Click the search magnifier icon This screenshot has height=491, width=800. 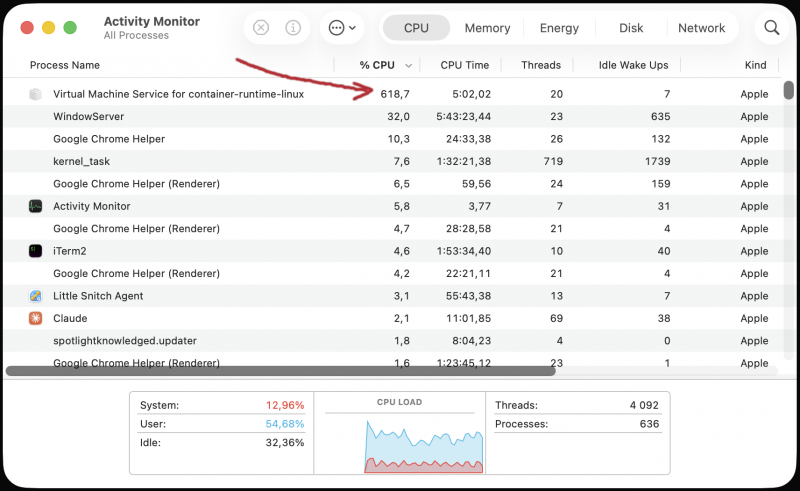[x=771, y=28]
